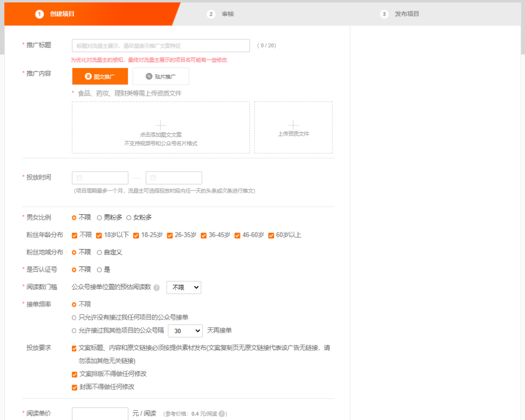Click help icon beside 预估阅读数
Screen dimensions: 525x420
click(157, 288)
